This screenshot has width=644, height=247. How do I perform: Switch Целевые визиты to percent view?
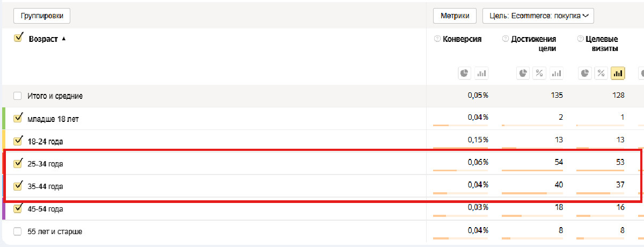(x=601, y=73)
